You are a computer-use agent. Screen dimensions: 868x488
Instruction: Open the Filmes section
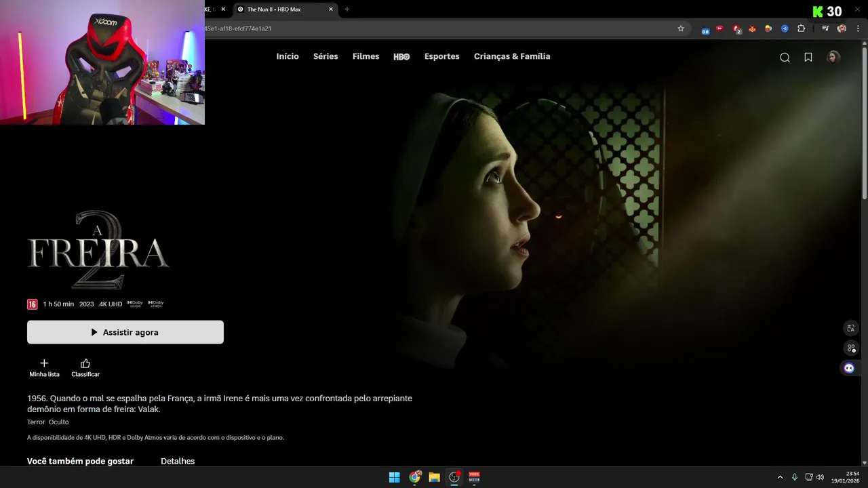point(366,57)
